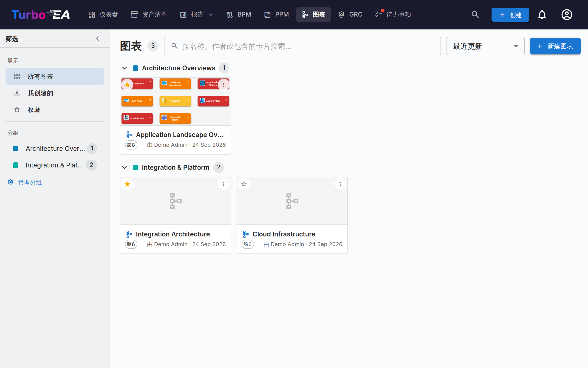
Task: Click the diagram icon beside Integration Architecture title
Action: pos(129,234)
